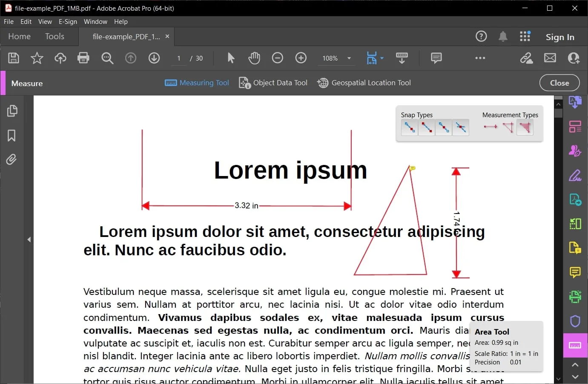The image size is (588, 384).
Task: Open the Protect shield tool in right pane
Action: (x=575, y=321)
